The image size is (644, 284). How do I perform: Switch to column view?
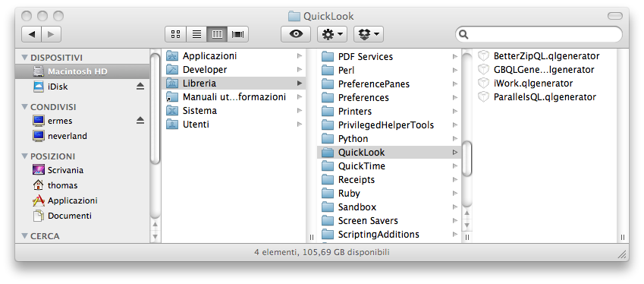pos(217,34)
